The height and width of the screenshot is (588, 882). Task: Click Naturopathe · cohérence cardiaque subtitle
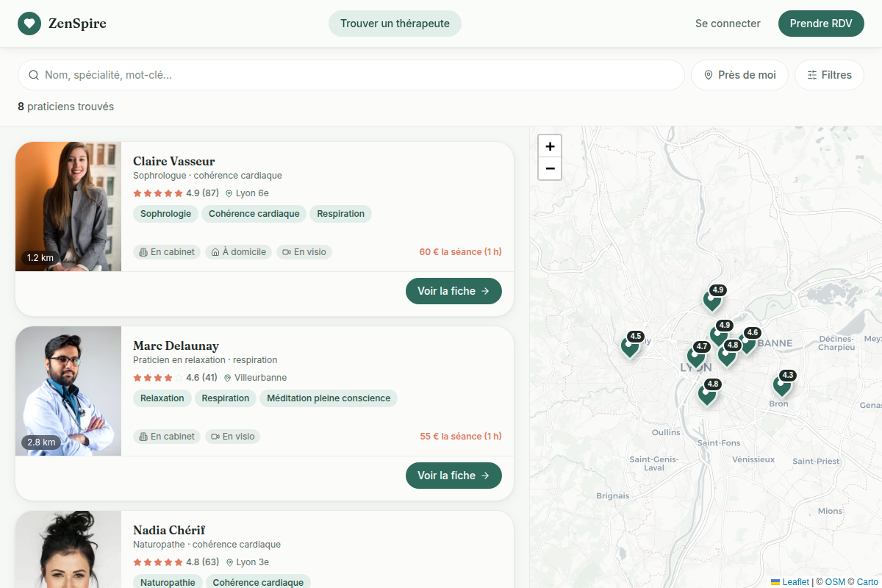coord(207,545)
